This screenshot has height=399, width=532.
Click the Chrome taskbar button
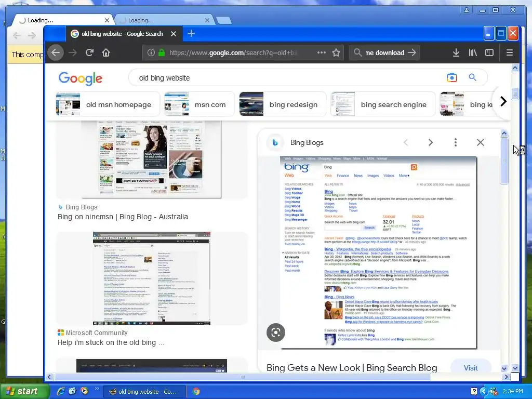[196, 392]
